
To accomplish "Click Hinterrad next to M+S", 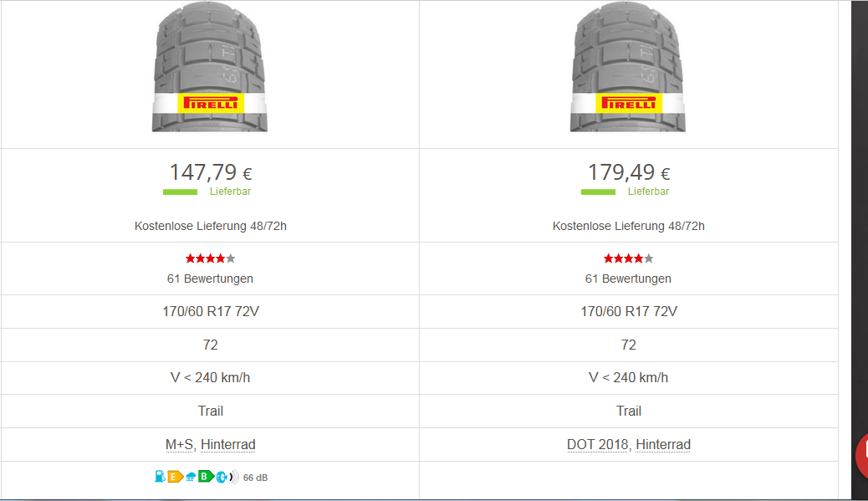I will (228, 444).
